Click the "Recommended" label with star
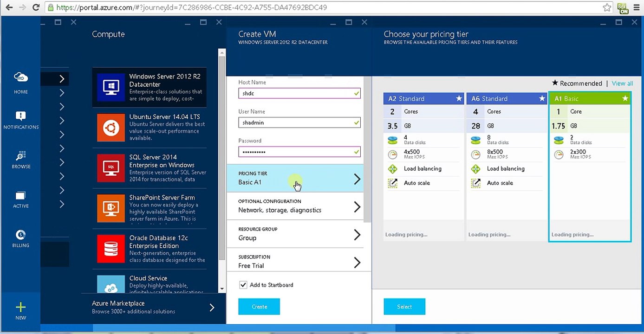Viewport: 644px width, 334px height. (577, 83)
